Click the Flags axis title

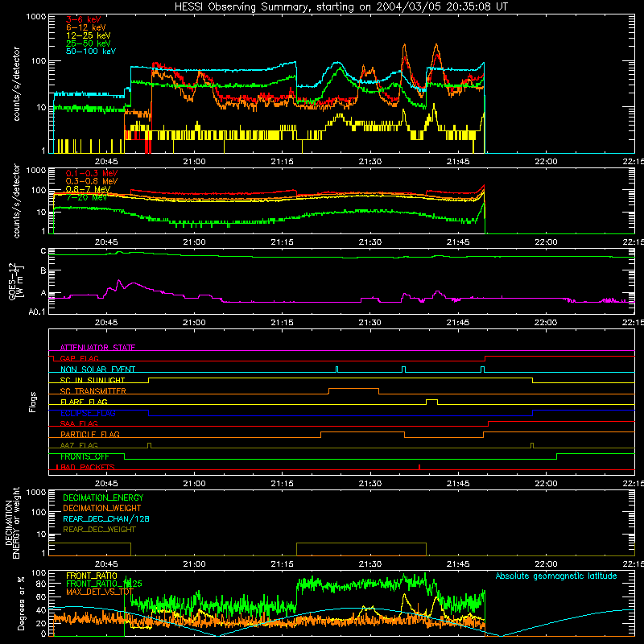point(33,402)
